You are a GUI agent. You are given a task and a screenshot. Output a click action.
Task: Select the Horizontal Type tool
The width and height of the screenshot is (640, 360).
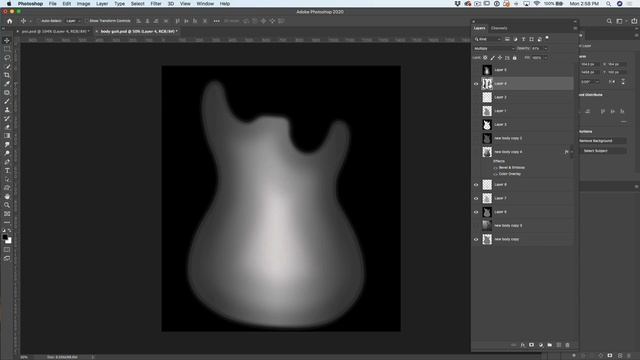pyautogui.click(x=7, y=171)
